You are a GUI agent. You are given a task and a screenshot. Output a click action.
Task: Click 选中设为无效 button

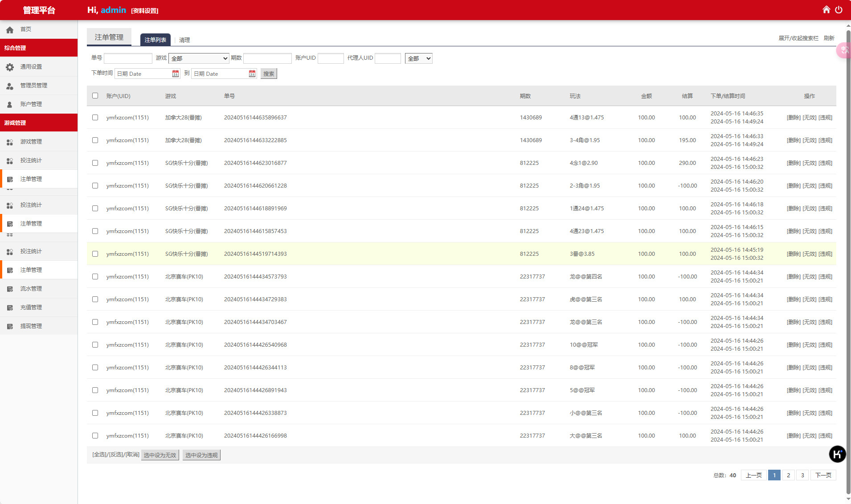tap(160, 455)
